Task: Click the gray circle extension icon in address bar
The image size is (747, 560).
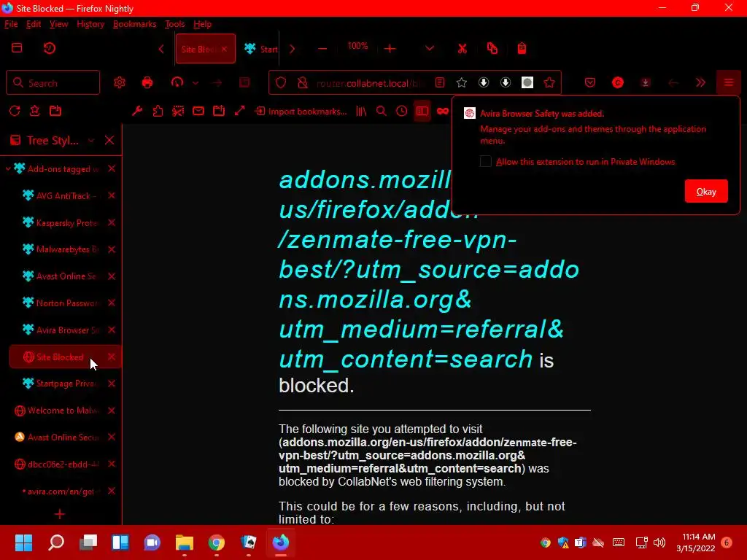Action: click(x=527, y=83)
